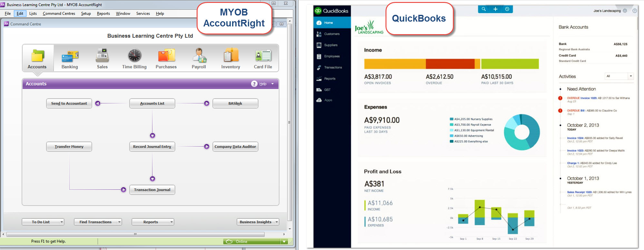Image resolution: width=644 pixels, height=250 pixels.
Task: Open Sales Receipt 1020 activity link
Action: point(580,192)
